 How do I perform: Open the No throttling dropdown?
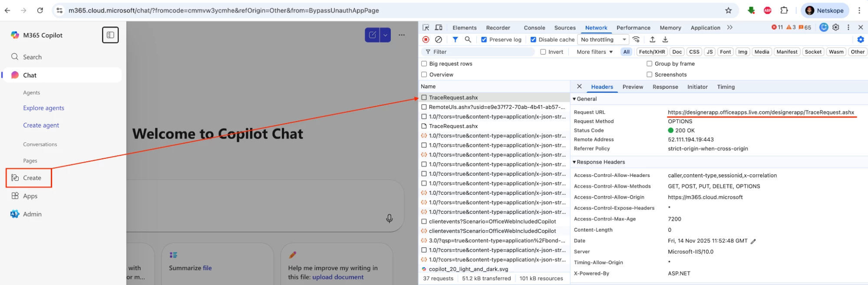click(603, 39)
